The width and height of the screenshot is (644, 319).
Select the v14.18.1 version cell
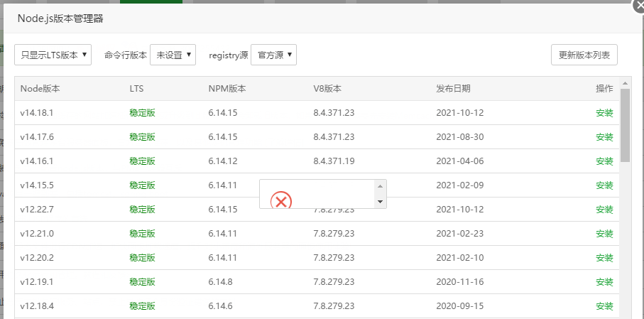click(36, 113)
